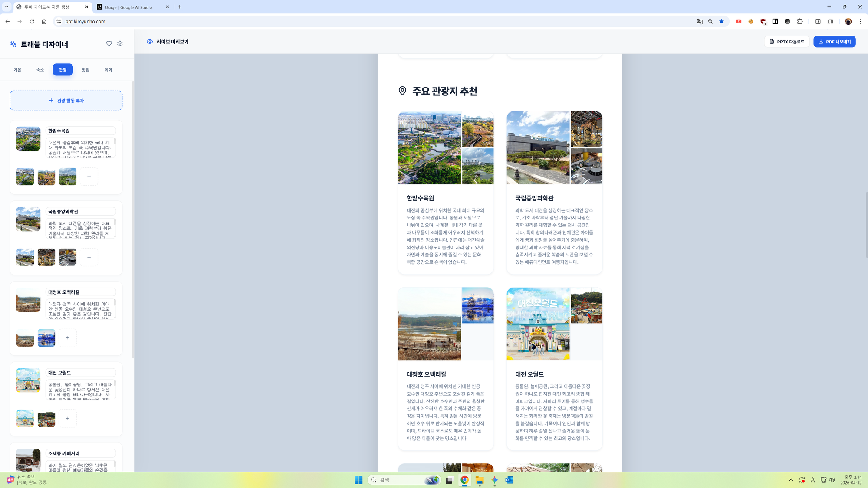Open the Chrome three-dot menu
This screenshot has width=868, height=488.
pyautogui.click(x=861, y=21)
